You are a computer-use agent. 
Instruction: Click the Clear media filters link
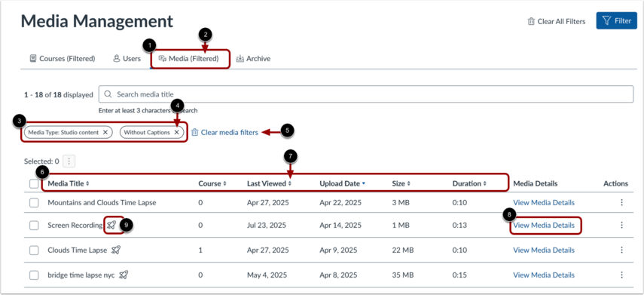tap(224, 133)
